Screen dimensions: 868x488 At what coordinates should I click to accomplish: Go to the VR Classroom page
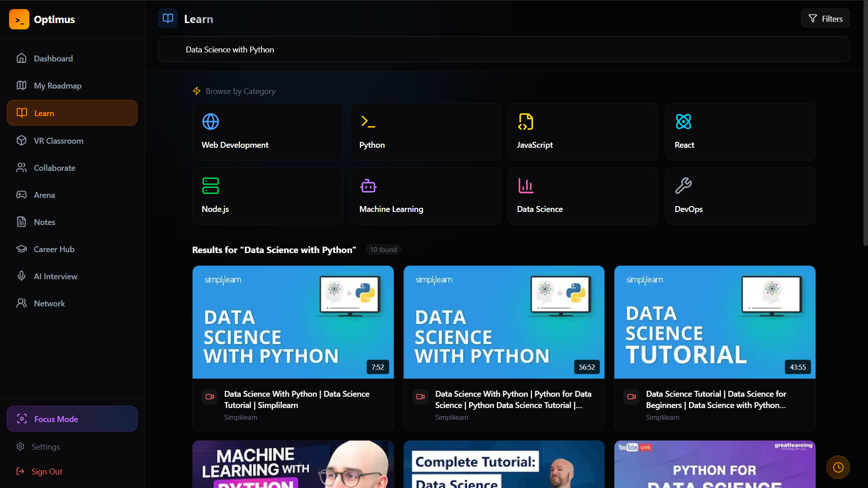pyautogui.click(x=58, y=141)
